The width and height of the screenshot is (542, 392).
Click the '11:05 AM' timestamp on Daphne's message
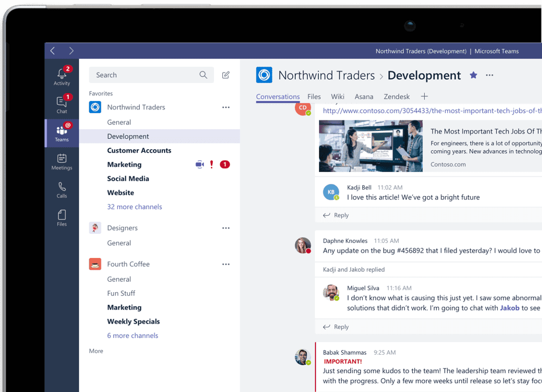pyautogui.click(x=386, y=241)
